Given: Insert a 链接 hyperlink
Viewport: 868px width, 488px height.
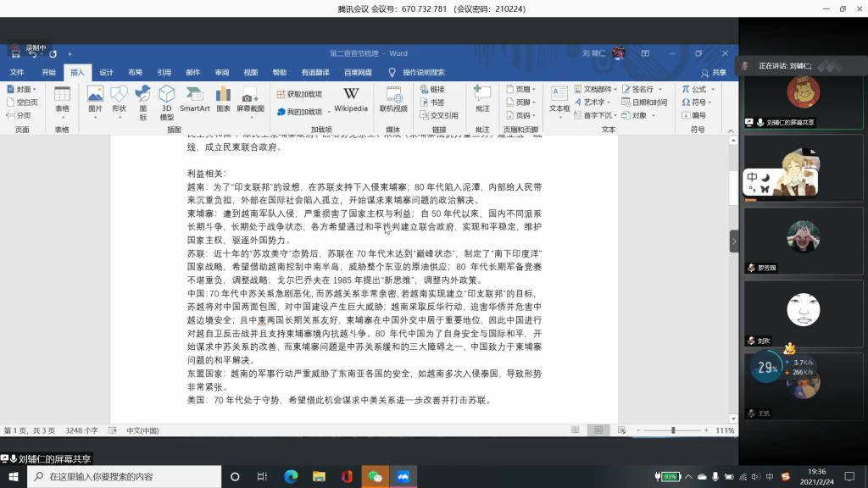Looking at the screenshot, I should (431, 89).
